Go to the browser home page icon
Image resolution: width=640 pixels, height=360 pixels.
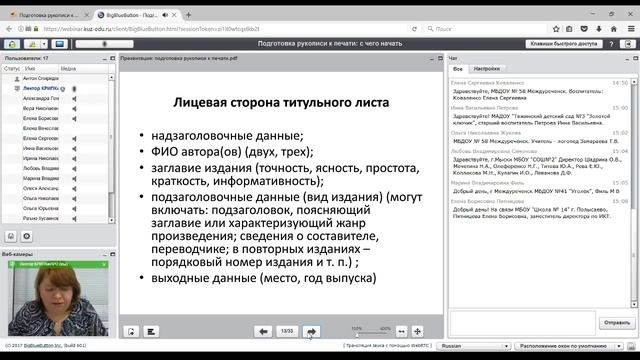click(x=613, y=29)
